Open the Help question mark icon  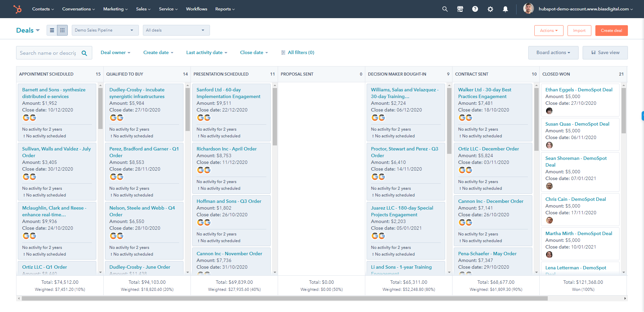pos(475,9)
